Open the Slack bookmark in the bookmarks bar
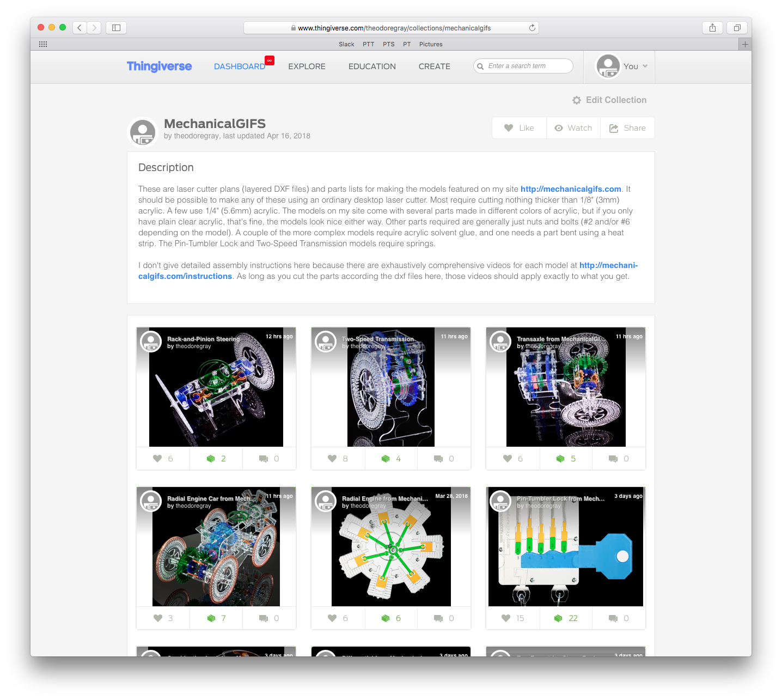 click(x=346, y=44)
